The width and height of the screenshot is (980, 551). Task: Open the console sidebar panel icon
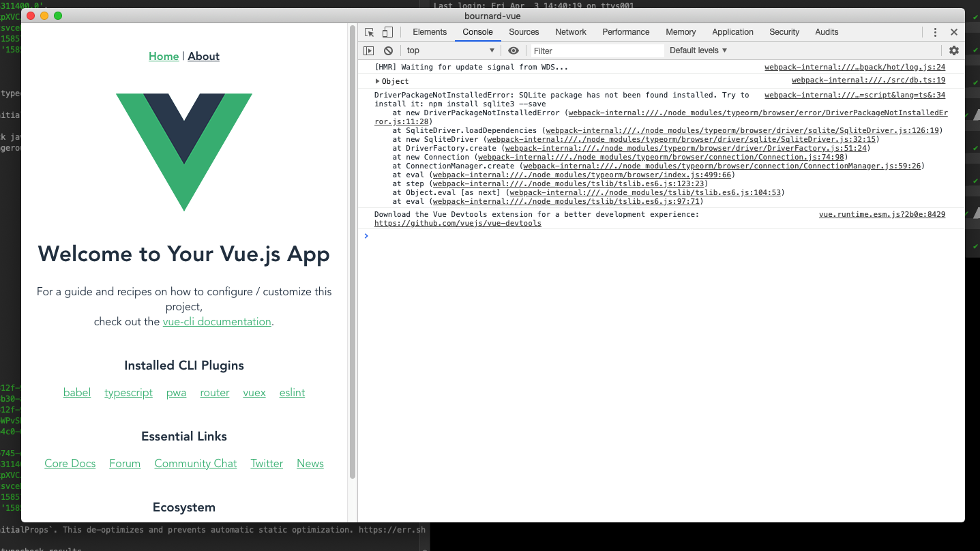[369, 50]
